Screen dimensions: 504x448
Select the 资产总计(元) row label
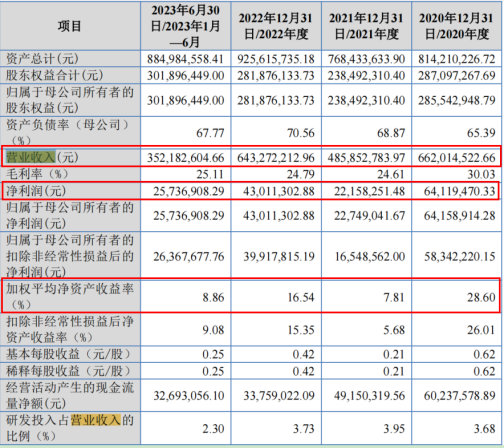coord(42,59)
